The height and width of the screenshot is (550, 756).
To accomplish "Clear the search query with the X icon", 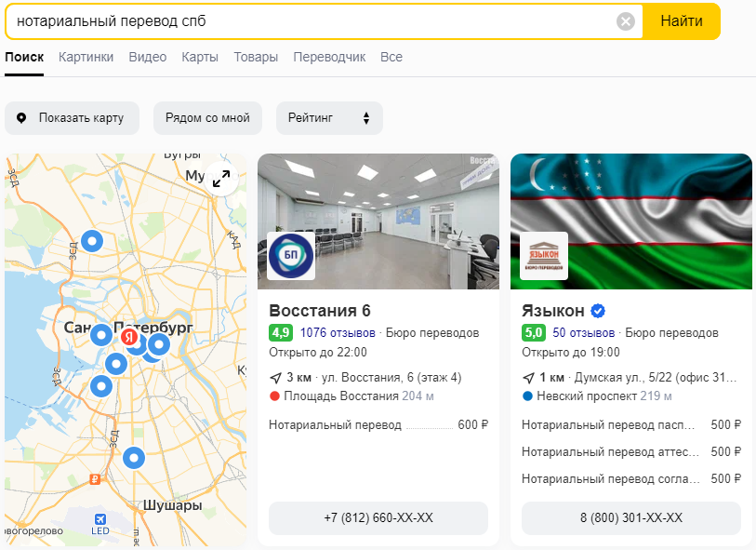I will click(x=625, y=21).
